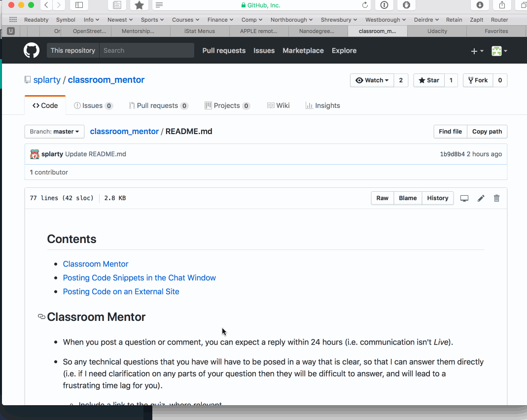This screenshot has width=527, height=420.
Task: Open the splarty owner link
Action: [x=47, y=80]
